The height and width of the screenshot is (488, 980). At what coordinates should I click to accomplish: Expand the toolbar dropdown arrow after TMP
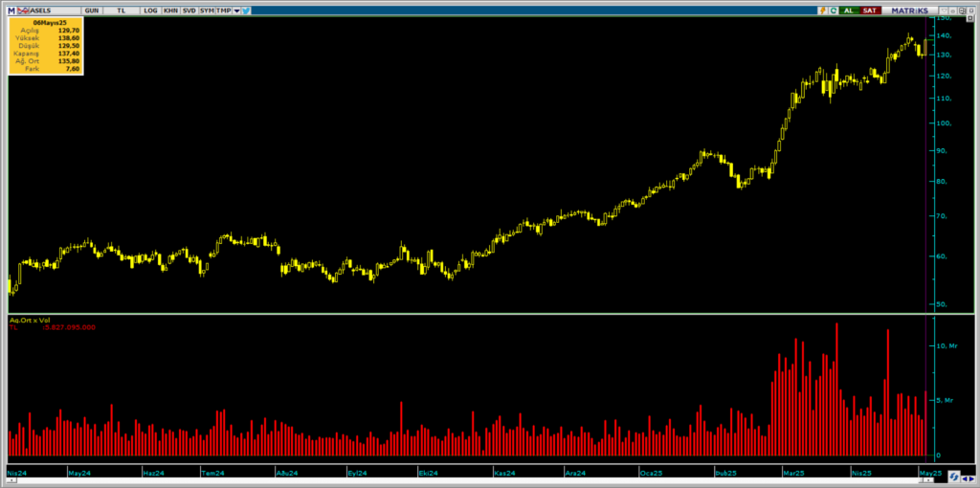pos(236,10)
